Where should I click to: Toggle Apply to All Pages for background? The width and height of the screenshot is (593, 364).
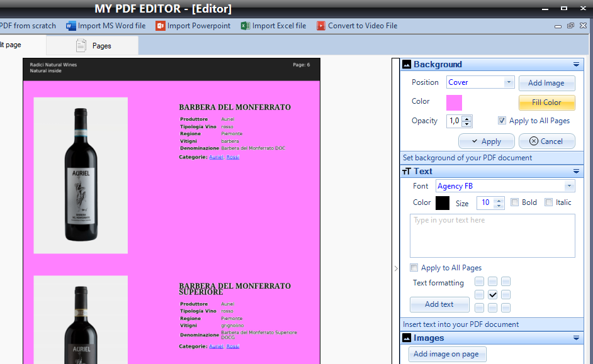coord(502,121)
